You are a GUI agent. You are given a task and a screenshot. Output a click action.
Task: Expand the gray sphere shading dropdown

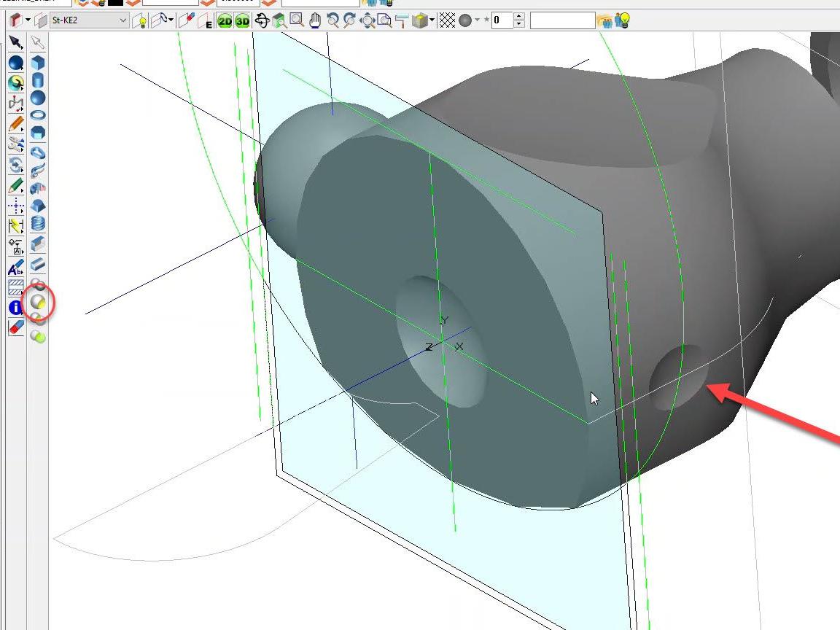tap(478, 20)
